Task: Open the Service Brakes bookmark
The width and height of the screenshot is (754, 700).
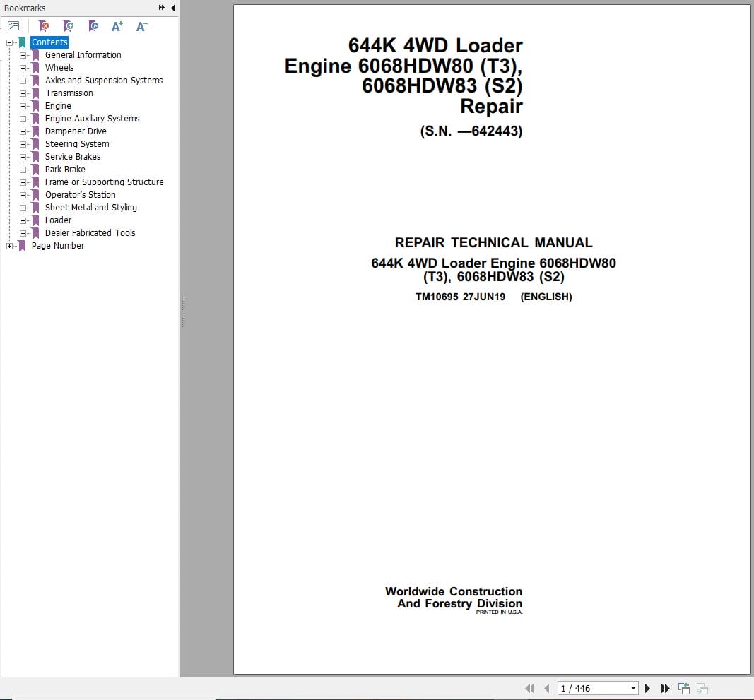Action: (73, 157)
